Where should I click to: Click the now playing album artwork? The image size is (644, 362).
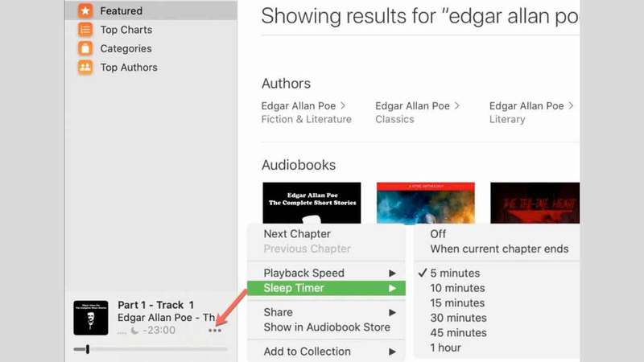coord(90,318)
